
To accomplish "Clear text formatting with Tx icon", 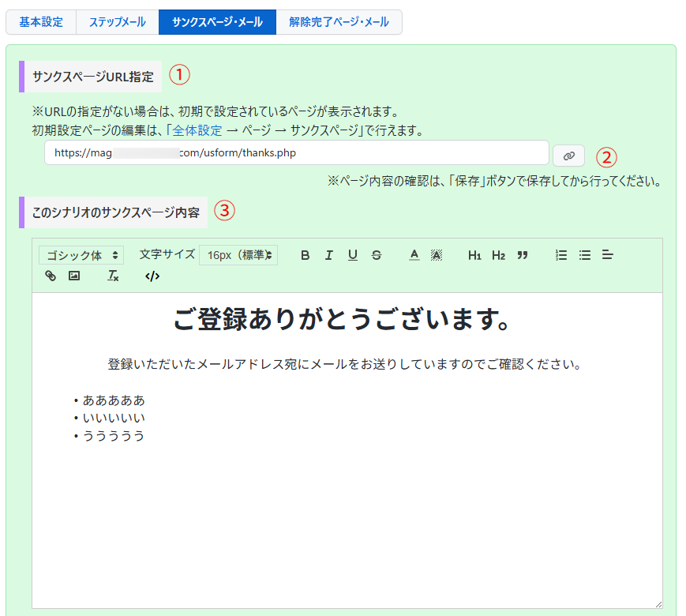I will [x=113, y=276].
